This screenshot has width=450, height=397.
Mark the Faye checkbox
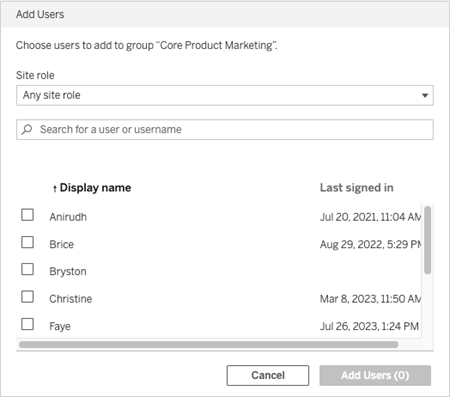27,324
